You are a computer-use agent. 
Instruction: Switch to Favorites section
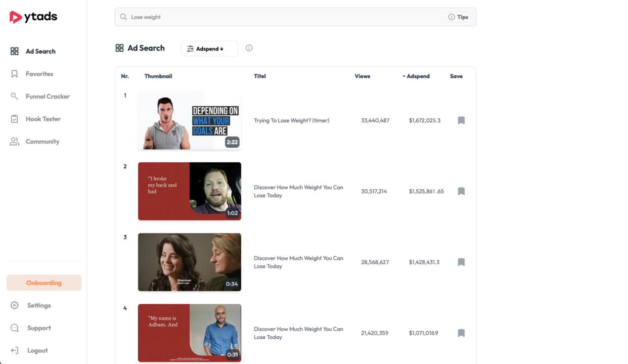click(x=39, y=73)
